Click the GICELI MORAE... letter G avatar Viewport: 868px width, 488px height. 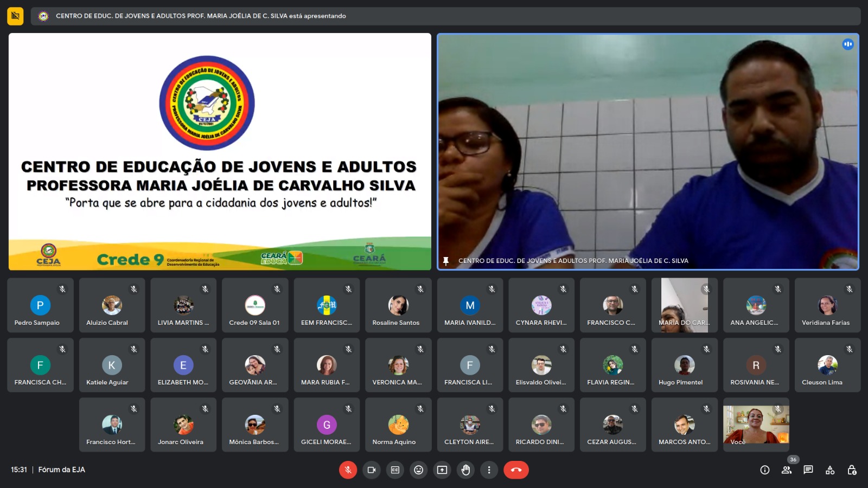click(327, 425)
